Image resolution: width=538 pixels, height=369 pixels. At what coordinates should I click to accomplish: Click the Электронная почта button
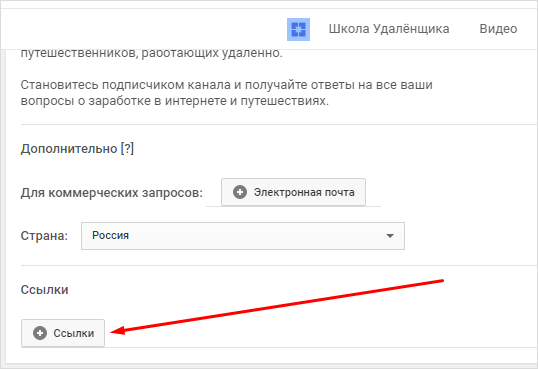point(293,192)
